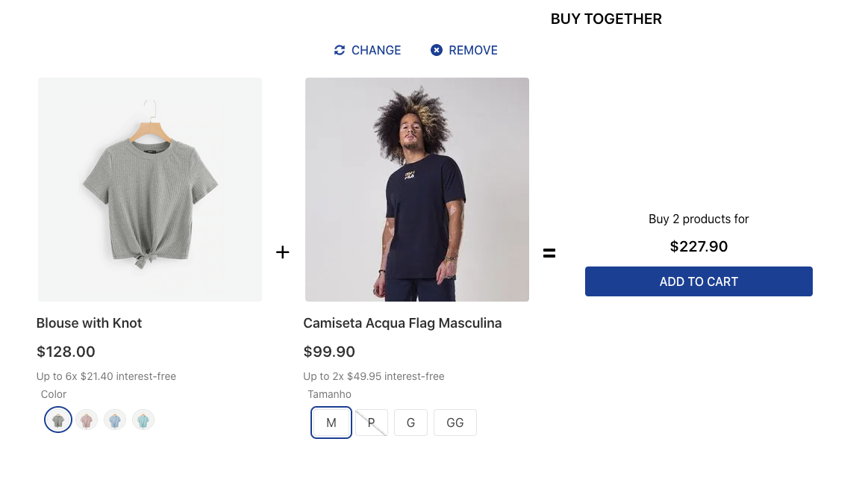Click the ADD TO CART button

(x=699, y=281)
